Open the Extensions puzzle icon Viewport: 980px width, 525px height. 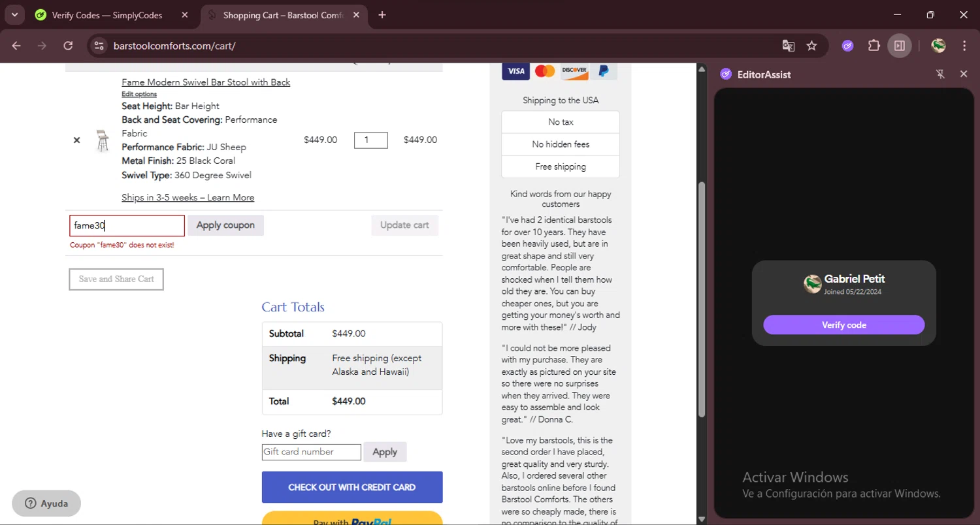pyautogui.click(x=874, y=46)
